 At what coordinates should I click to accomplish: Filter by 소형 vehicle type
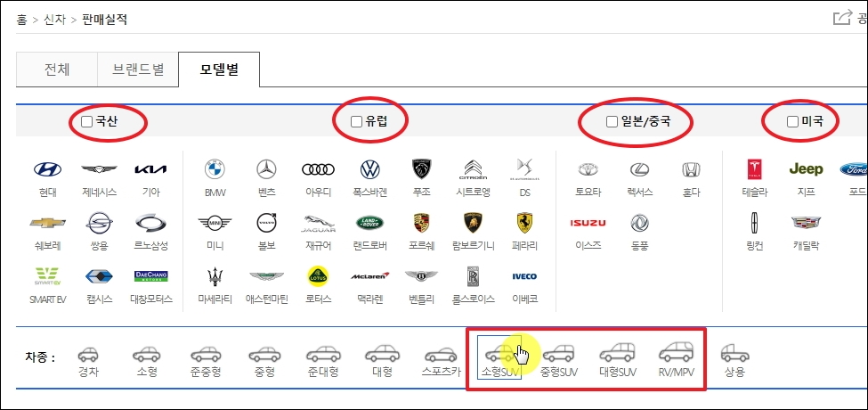[x=146, y=361]
